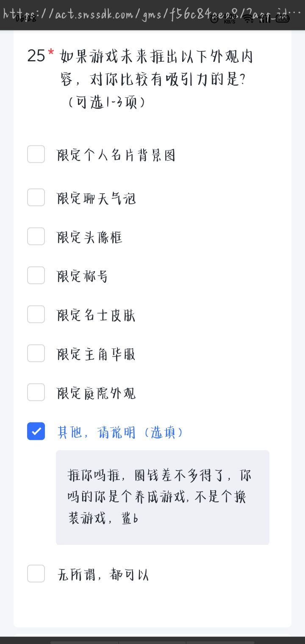Check the 限定个人名片背景图 checkbox
305x644 pixels.
click(36, 154)
